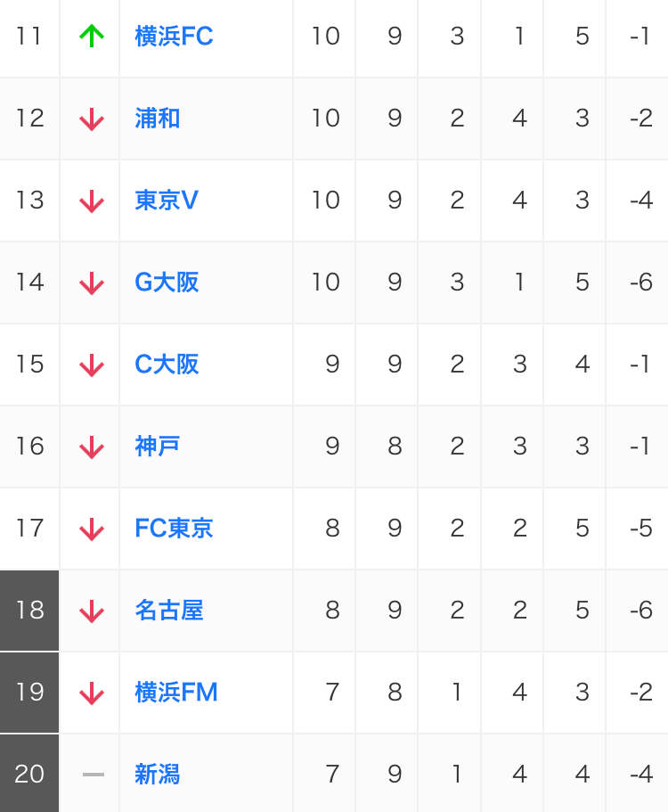
Task: Click red down arrow beside G大阪
Action: coord(92,283)
